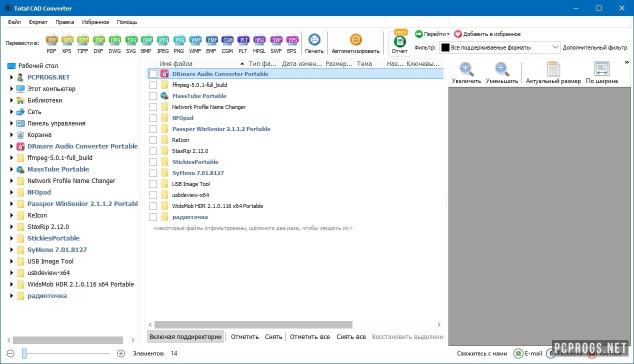The width and height of the screenshot is (634, 364).
Task: Select the XPS conversion icon
Action: pos(67,44)
